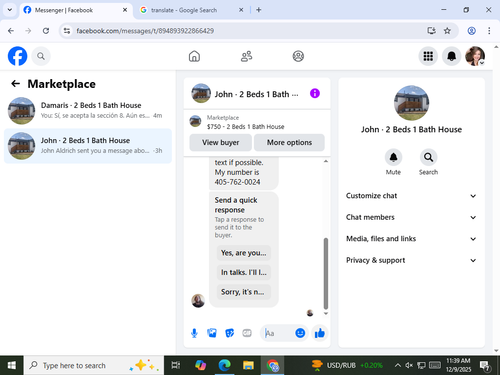Click the back arrow beside Marketplace

(16, 84)
